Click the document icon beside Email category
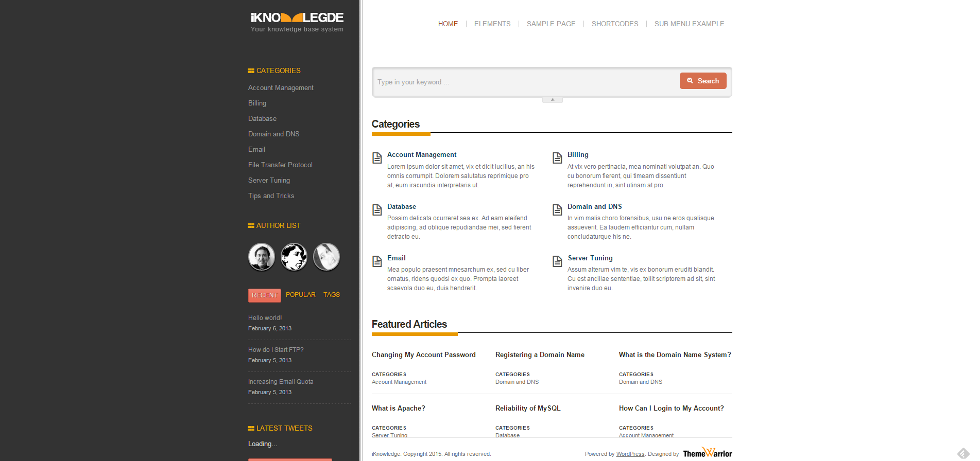 tap(377, 261)
